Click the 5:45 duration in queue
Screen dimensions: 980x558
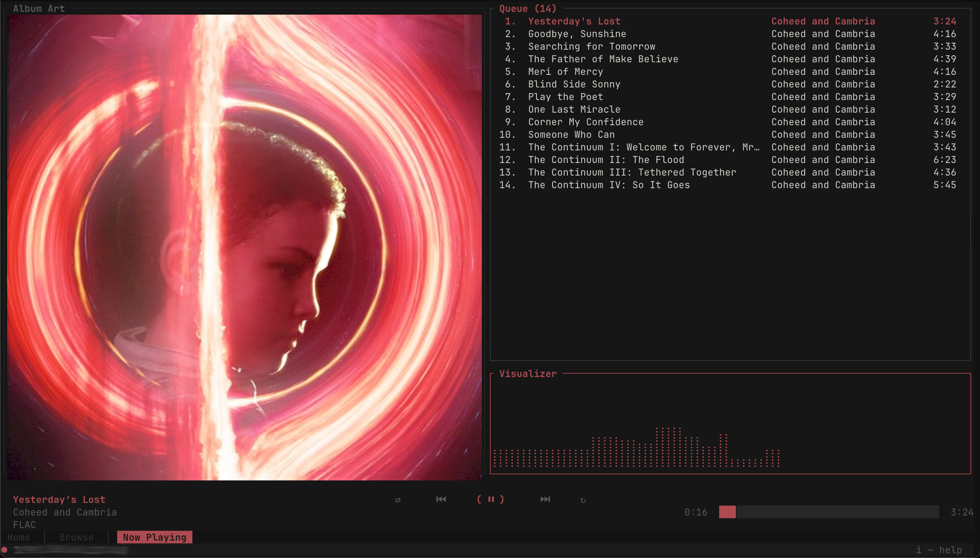point(945,185)
